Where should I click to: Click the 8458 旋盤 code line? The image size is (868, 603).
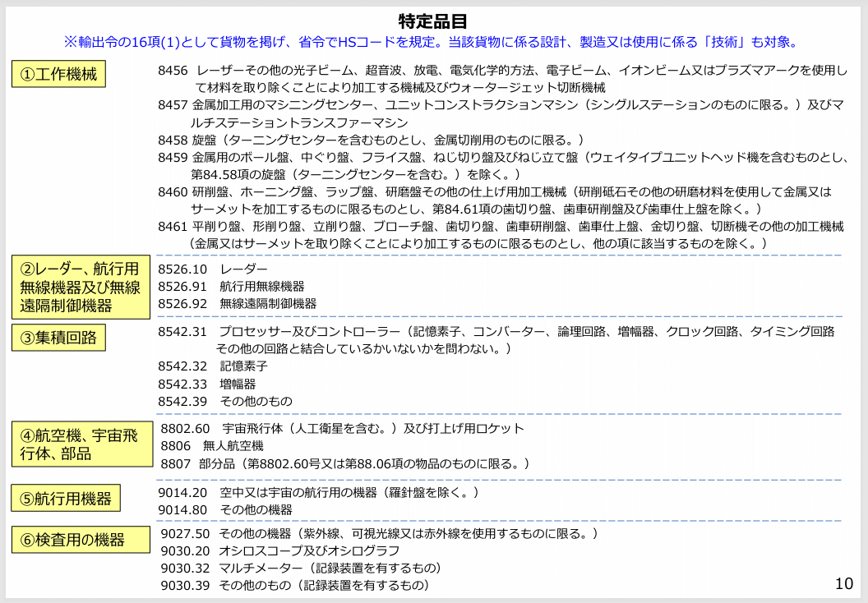coord(329,135)
